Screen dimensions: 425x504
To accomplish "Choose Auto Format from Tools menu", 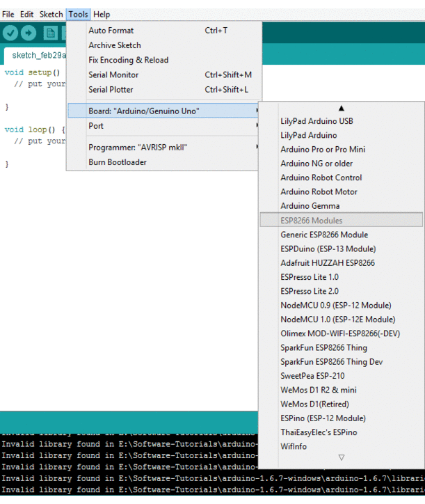I will pos(111,31).
